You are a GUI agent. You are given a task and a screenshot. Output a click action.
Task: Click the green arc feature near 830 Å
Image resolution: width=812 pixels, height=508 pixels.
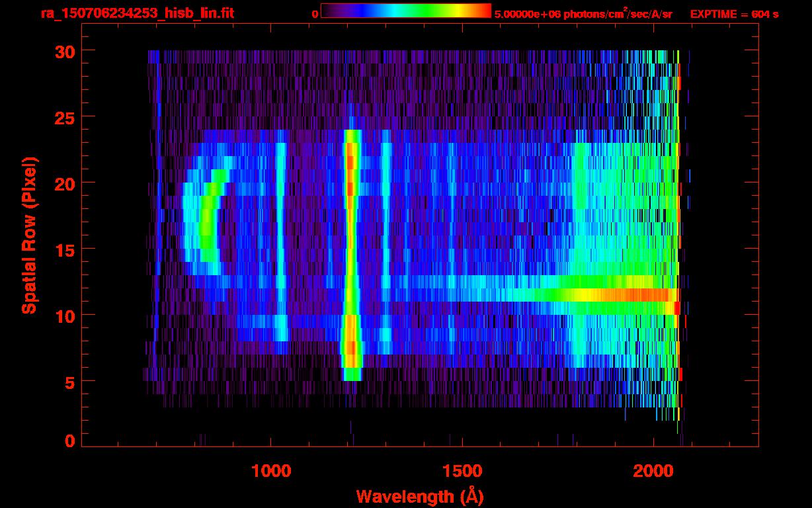[x=209, y=218]
